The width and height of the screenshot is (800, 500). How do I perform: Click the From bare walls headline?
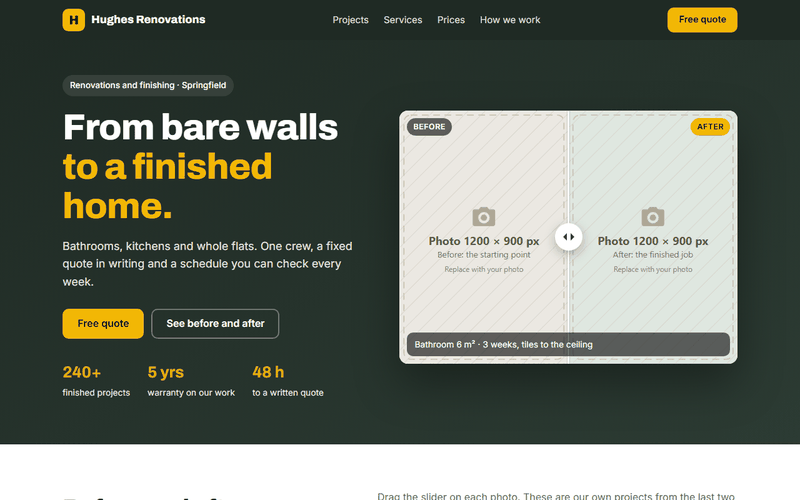tap(200, 127)
